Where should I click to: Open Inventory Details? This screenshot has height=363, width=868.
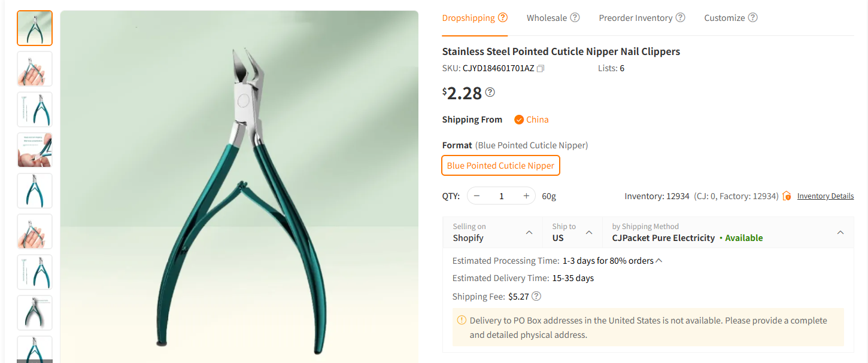pyautogui.click(x=825, y=196)
